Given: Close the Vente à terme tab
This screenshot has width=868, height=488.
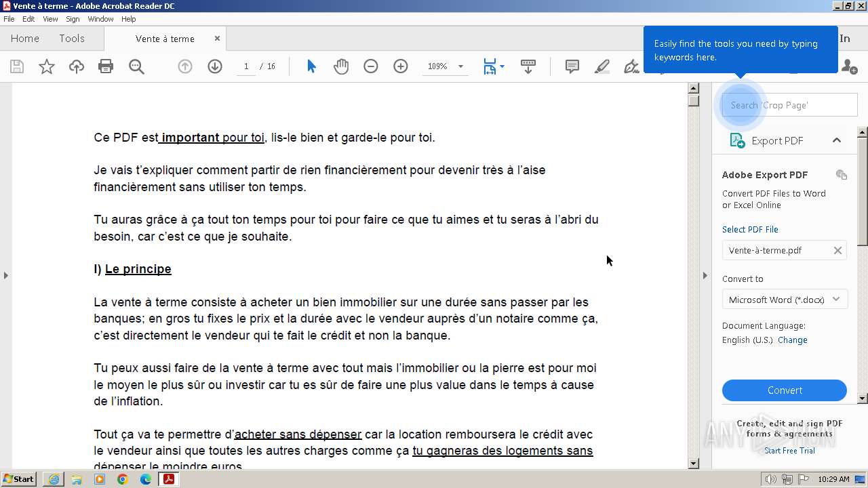Looking at the screenshot, I should [217, 39].
